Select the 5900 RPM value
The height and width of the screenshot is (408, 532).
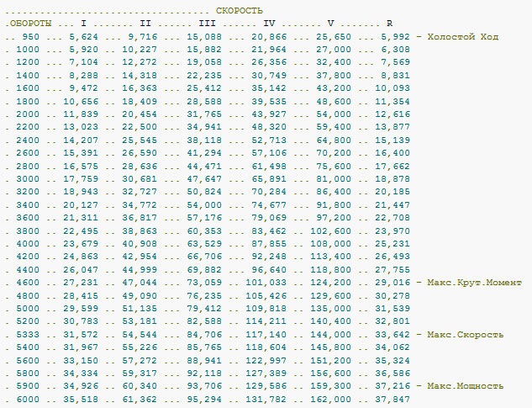coord(28,386)
